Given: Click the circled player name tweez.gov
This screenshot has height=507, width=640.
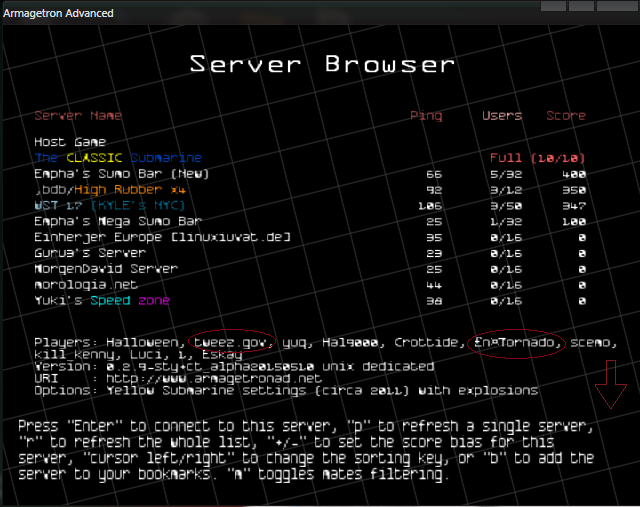Looking at the screenshot, I should point(232,343).
